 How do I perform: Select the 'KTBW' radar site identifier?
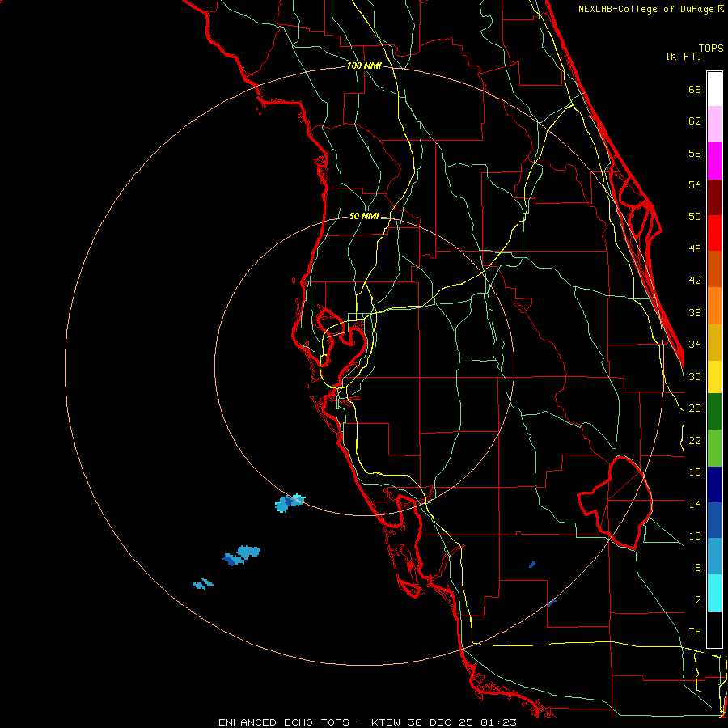(x=387, y=722)
